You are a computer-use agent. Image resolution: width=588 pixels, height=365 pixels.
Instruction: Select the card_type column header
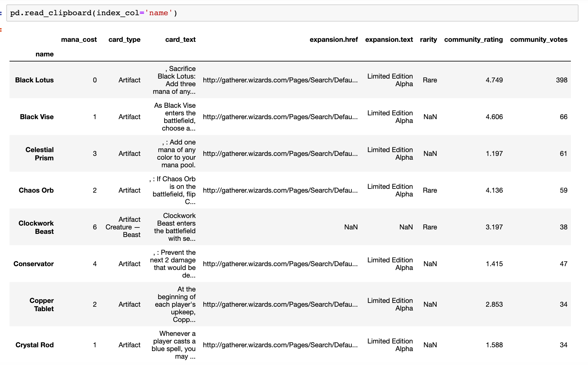[125, 40]
